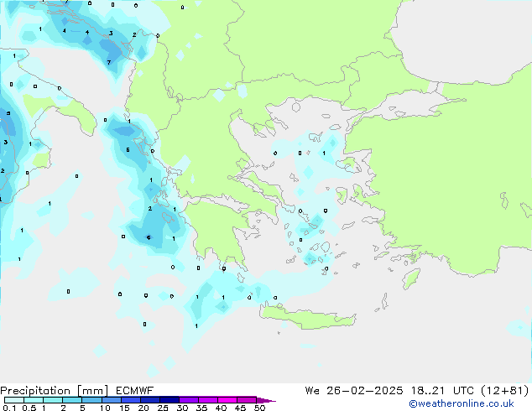Pick the 40–45 mm magenta legend swatch
This screenshot has height=411, width=532.
[227, 400]
